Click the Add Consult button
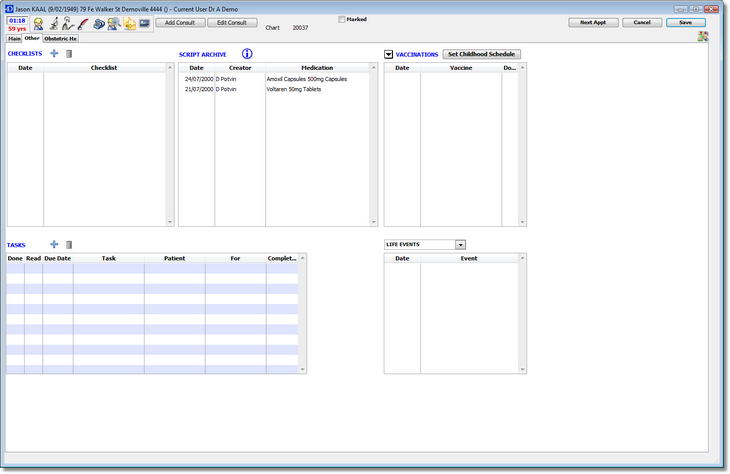Screen dimensions: 730x474 [180, 23]
